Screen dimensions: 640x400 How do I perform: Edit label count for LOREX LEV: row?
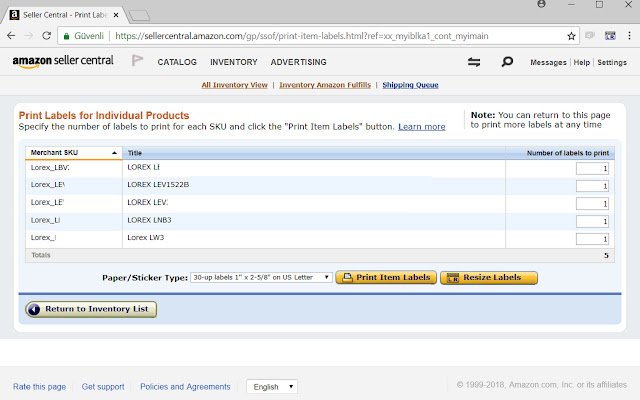pos(592,204)
